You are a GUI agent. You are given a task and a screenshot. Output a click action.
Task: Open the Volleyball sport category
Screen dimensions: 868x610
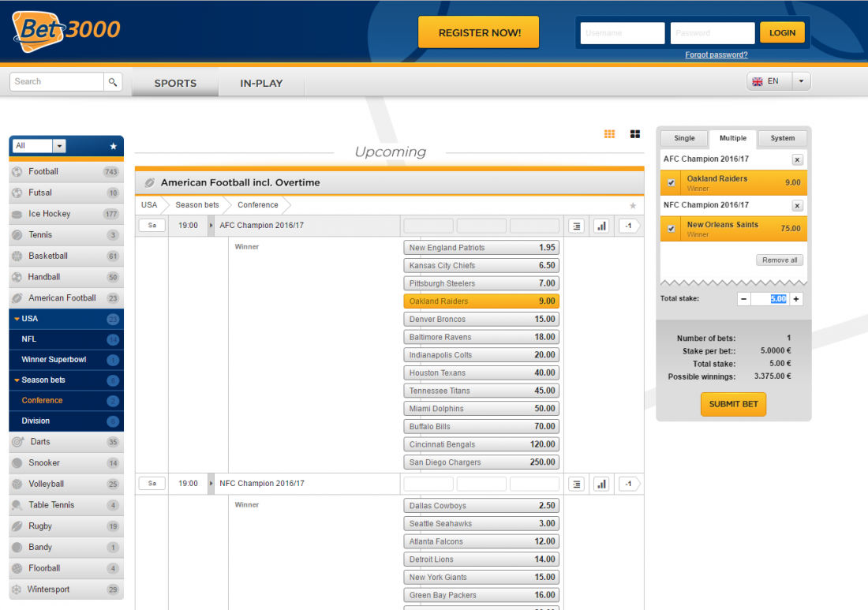coord(66,484)
